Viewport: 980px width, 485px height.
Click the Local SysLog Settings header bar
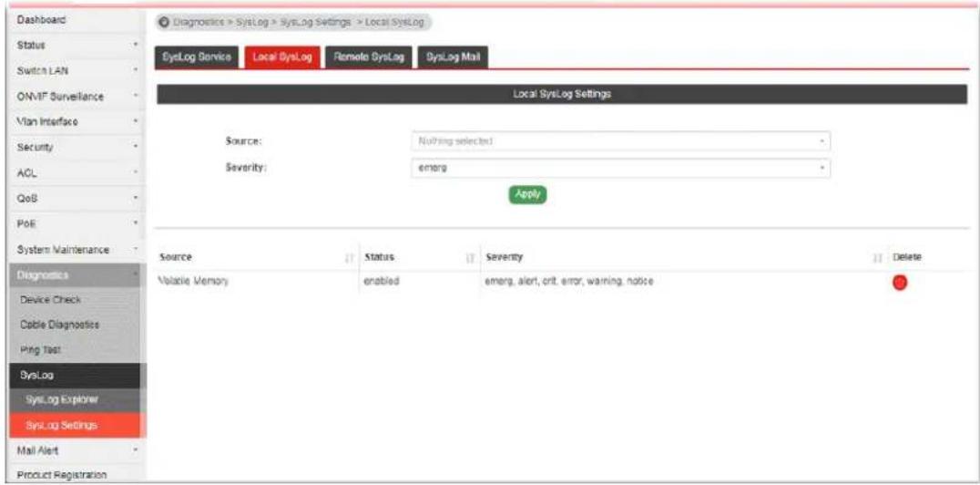click(562, 94)
